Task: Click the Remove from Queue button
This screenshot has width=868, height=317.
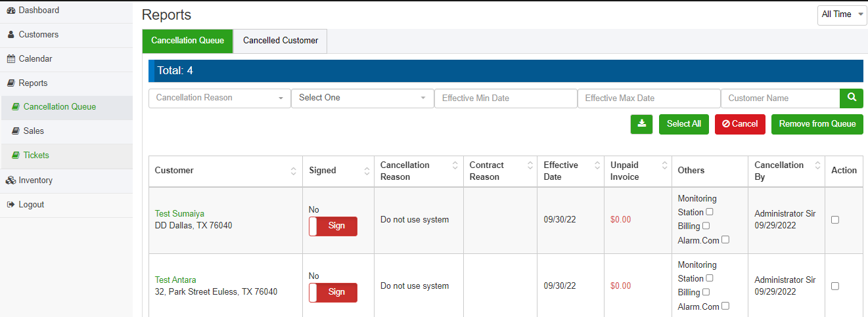Action: [x=817, y=124]
